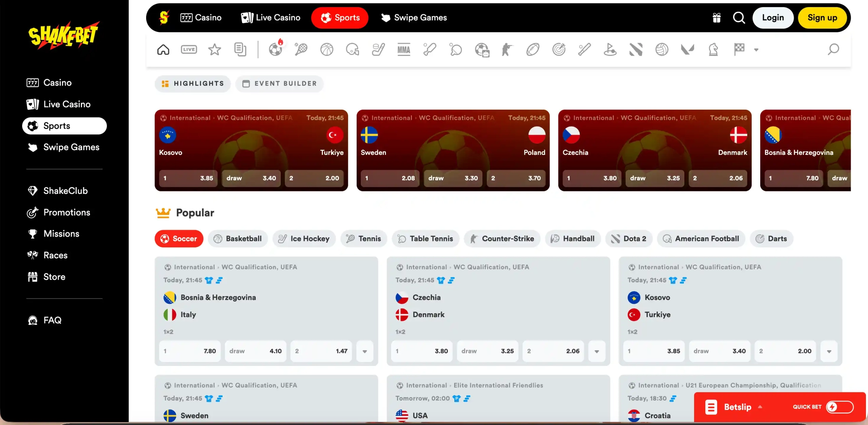Open Favorites star icon in sports bar
868x425 pixels.
215,50
